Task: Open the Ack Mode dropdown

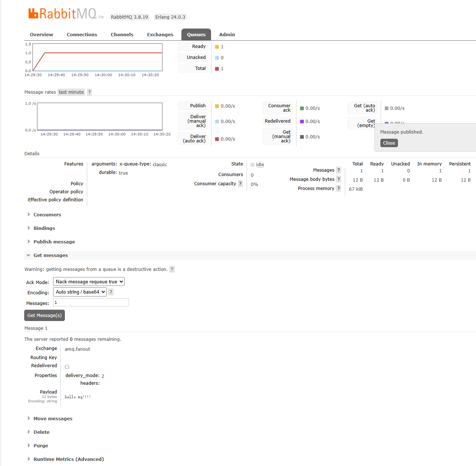Action: 89,282
